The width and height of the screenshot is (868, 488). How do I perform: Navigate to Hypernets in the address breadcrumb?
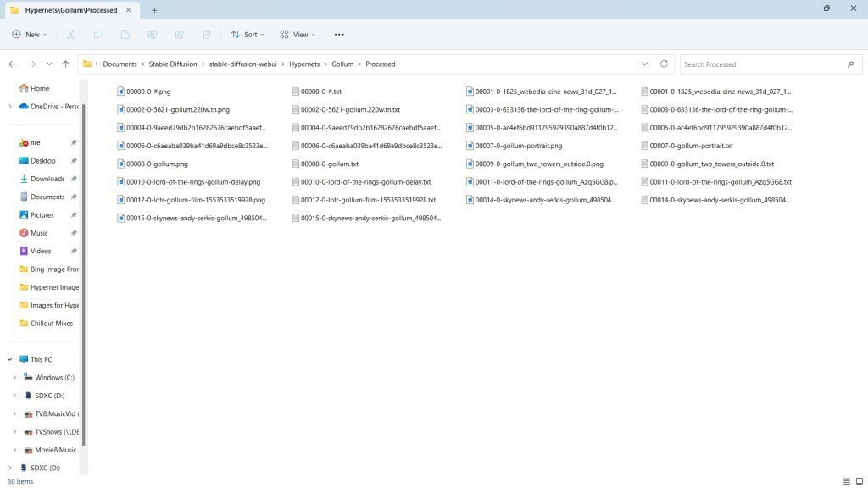pyautogui.click(x=304, y=64)
